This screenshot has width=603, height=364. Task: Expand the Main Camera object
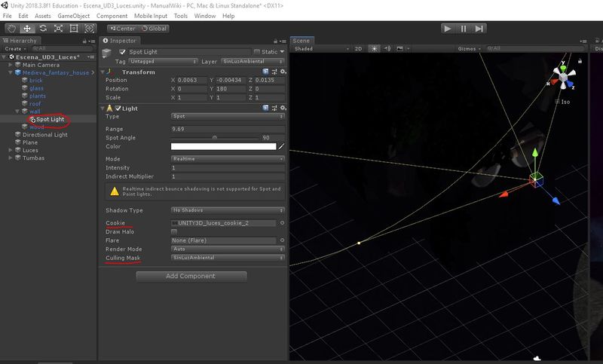(11, 65)
